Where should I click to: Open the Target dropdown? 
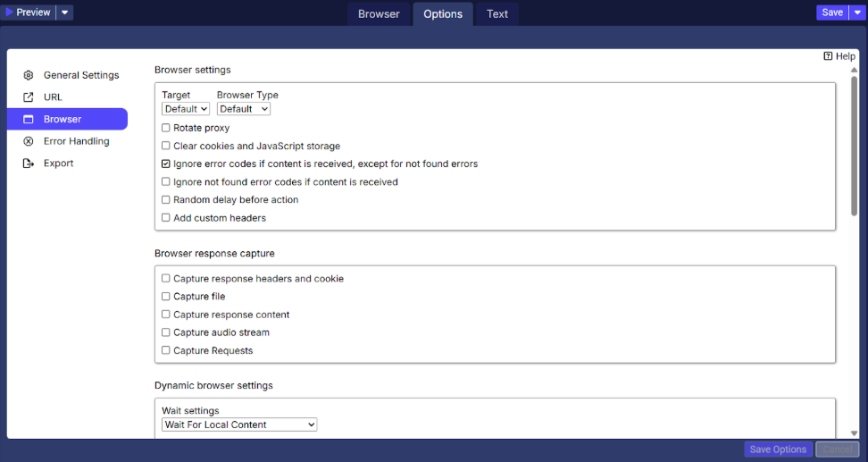pyautogui.click(x=186, y=109)
